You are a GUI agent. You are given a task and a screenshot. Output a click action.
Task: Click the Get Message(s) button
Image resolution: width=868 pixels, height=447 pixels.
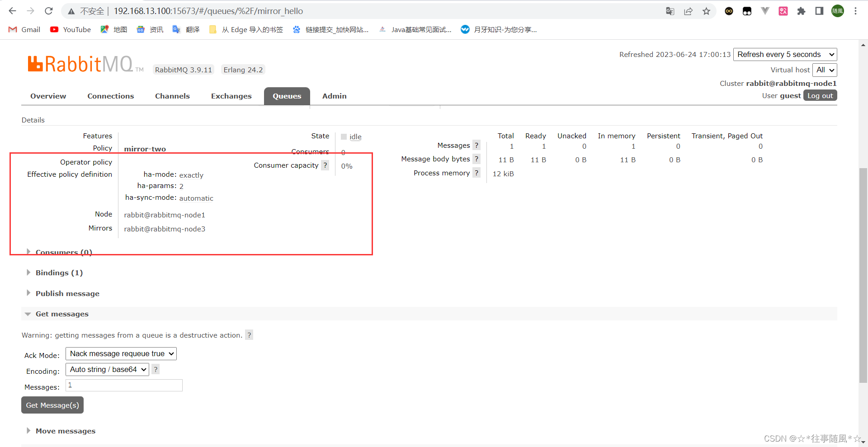point(52,405)
